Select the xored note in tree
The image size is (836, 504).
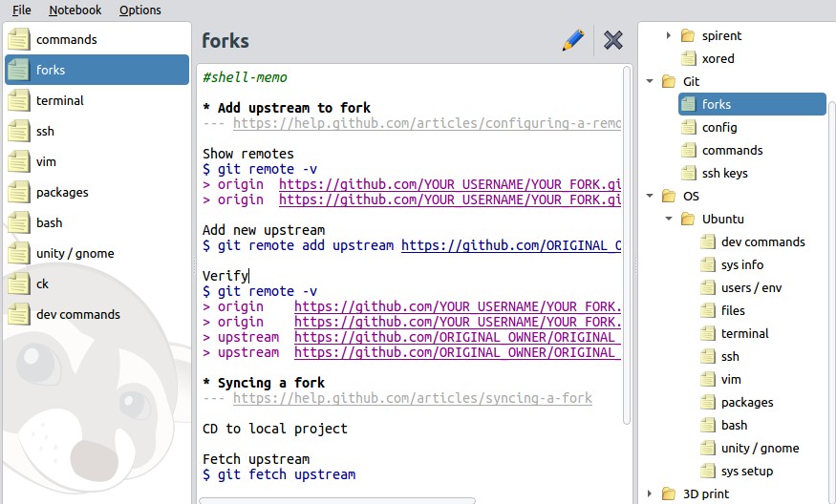pos(708,58)
